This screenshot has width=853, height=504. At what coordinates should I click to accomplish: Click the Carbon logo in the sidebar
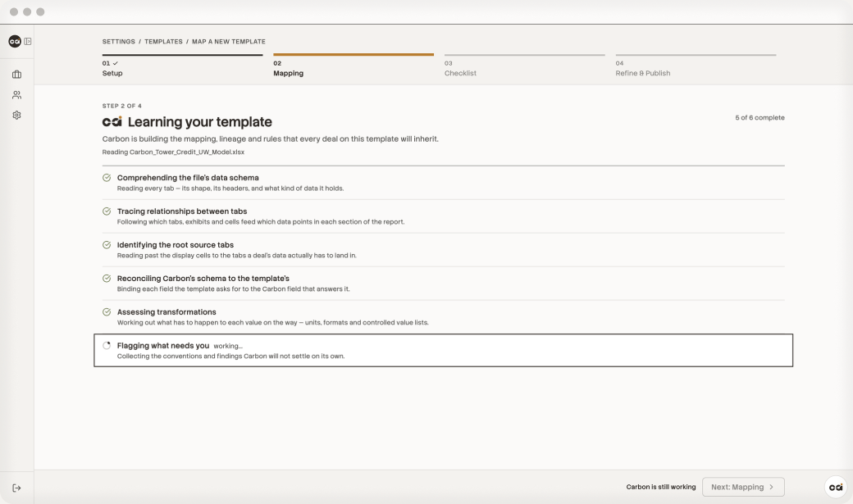point(15,41)
